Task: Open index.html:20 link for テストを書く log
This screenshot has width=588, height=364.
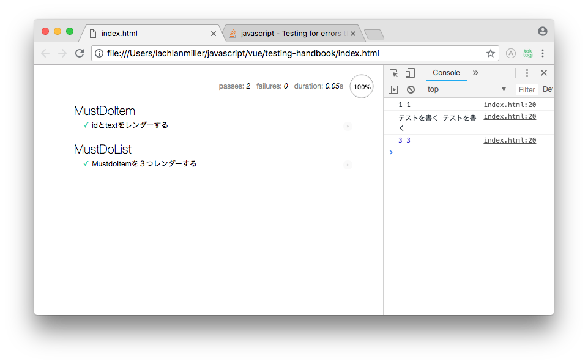Action: click(x=510, y=116)
